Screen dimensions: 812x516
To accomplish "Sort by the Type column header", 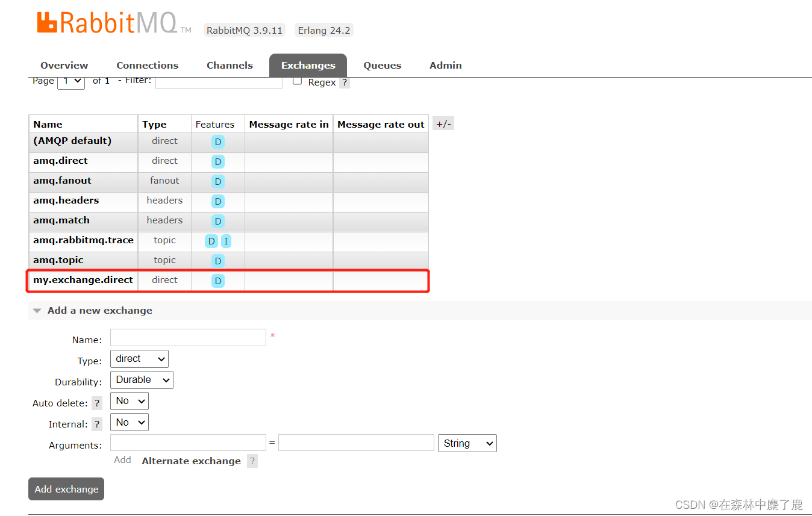I will point(154,125).
